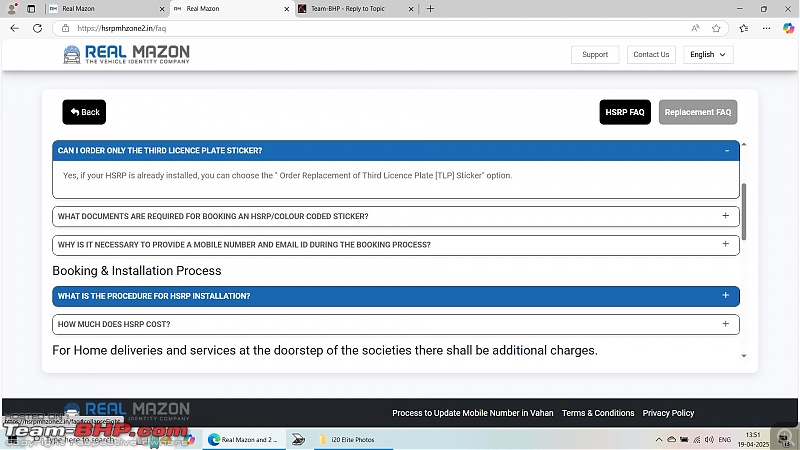Click minus icon on TLP sticker question

coord(727,151)
